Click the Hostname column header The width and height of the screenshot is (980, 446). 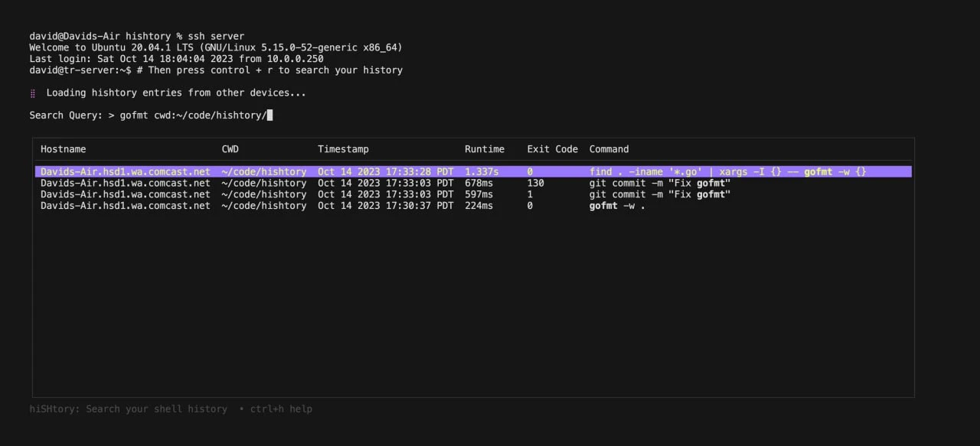63,149
